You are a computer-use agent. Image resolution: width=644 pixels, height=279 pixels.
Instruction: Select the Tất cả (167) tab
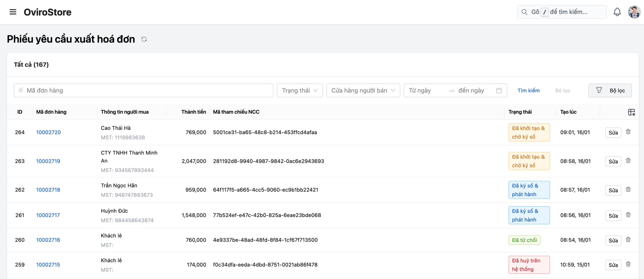point(31,65)
